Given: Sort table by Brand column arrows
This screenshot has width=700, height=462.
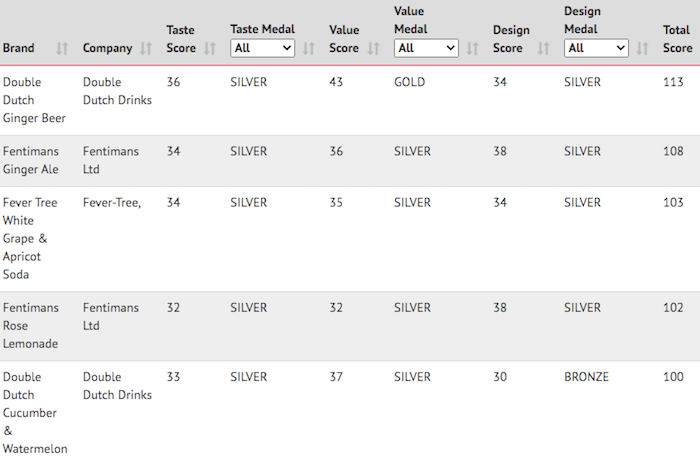Looking at the screenshot, I should [62, 48].
